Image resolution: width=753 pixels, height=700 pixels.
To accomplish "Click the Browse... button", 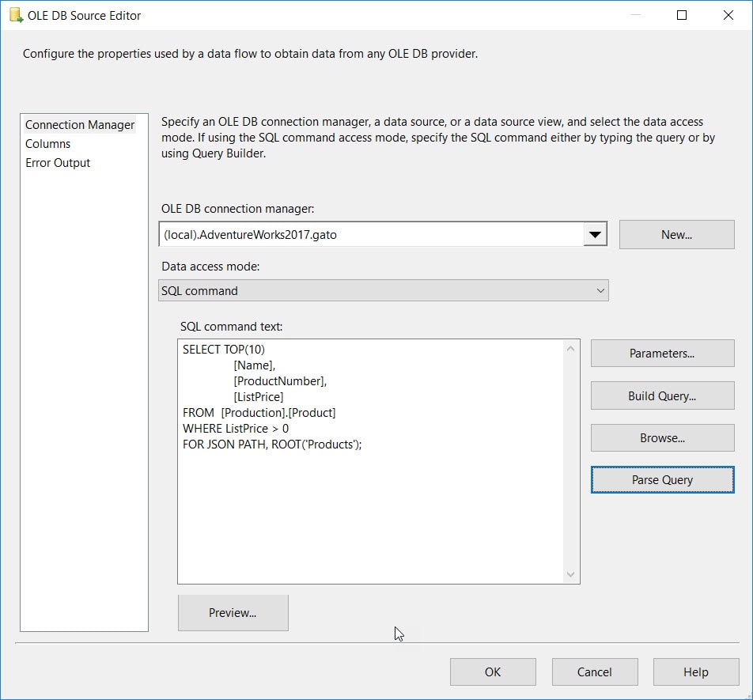I will pyautogui.click(x=662, y=437).
